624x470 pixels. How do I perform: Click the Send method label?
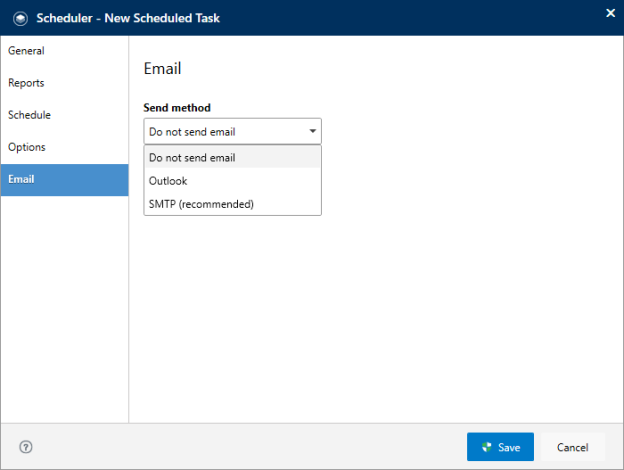coord(177,108)
